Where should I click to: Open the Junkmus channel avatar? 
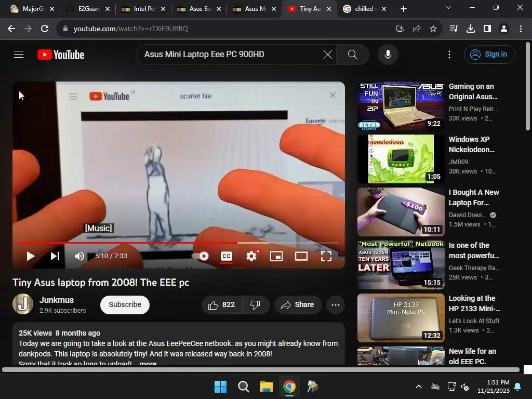click(x=23, y=304)
